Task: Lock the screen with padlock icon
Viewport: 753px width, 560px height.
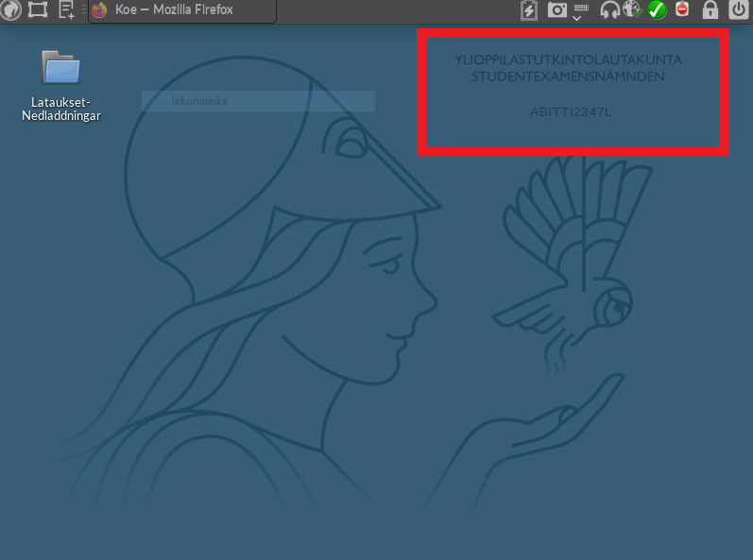Action: [710, 10]
